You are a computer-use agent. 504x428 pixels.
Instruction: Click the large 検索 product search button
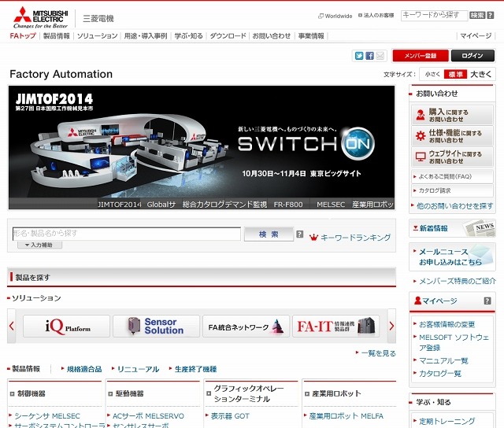tap(269, 234)
